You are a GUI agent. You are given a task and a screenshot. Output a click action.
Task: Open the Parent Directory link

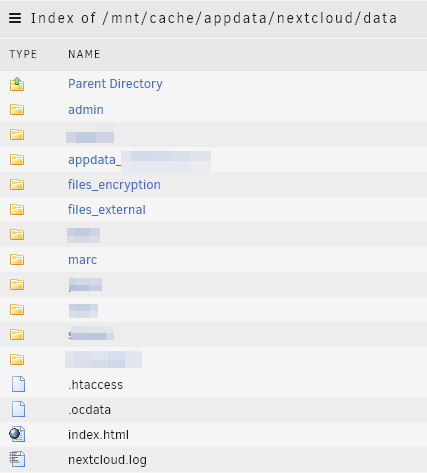click(x=115, y=84)
